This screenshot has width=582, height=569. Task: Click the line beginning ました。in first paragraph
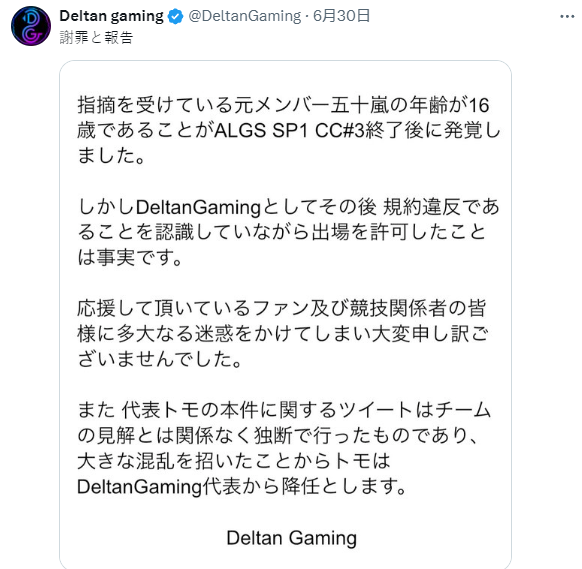(x=111, y=156)
